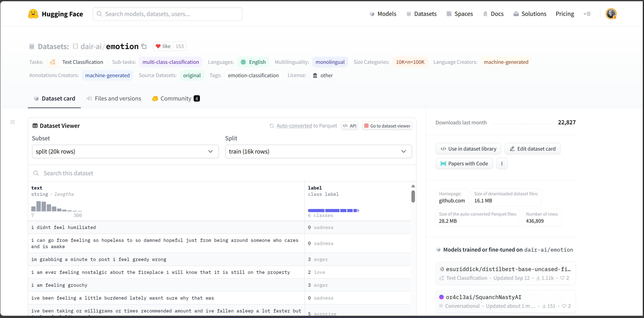
Task: Click the Datasets: breadcrumb label
Action: tap(53, 46)
